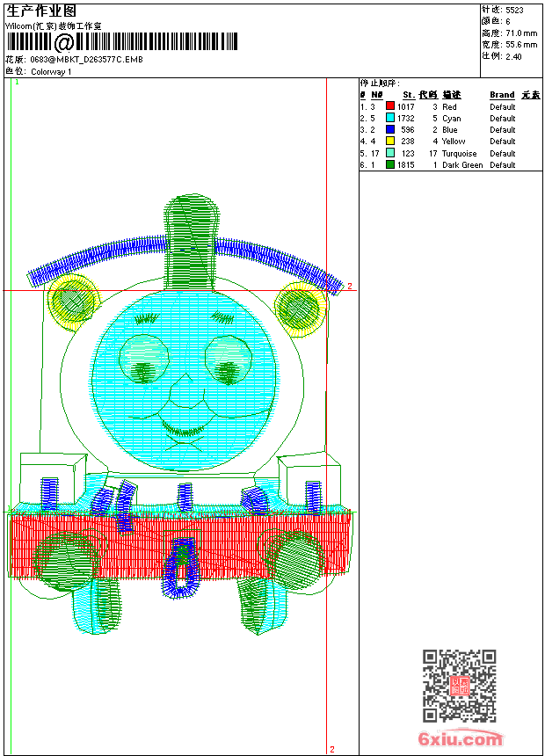Image resolution: width=545 pixels, height=756 pixels.
Task: Click the width value 55.6 mm
Action: tap(521, 45)
